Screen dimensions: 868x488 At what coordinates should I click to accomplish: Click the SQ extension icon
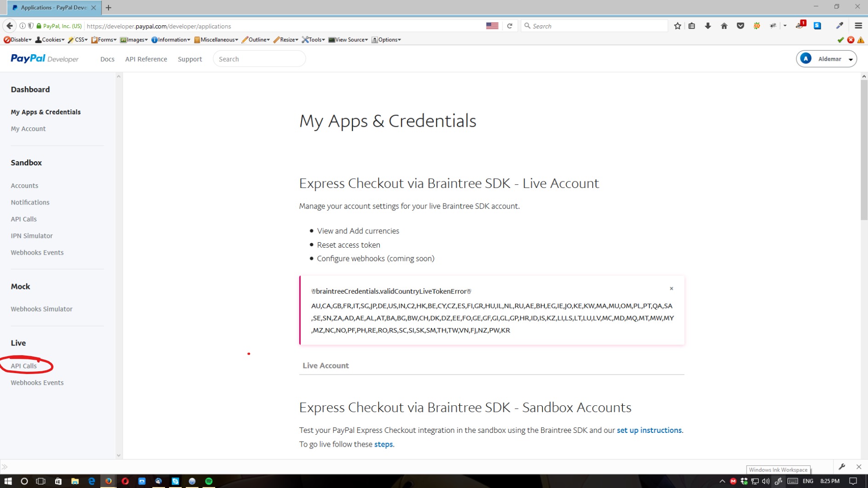point(757,26)
